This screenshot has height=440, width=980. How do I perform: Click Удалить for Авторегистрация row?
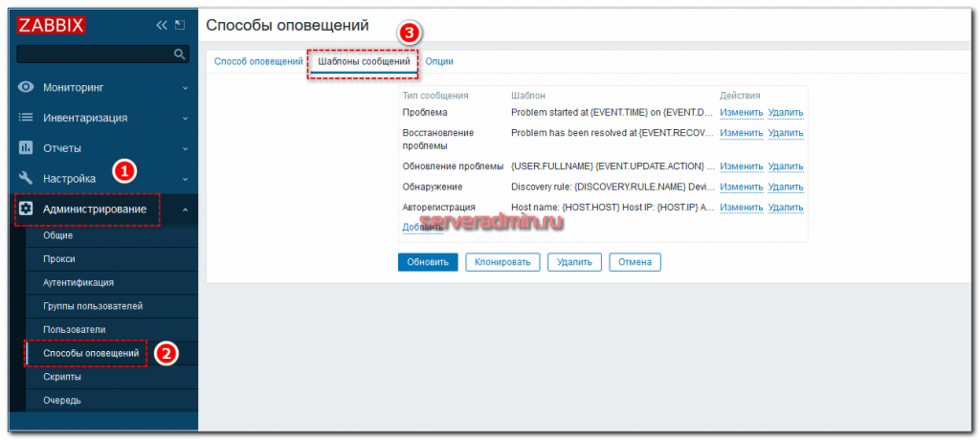click(x=786, y=208)
